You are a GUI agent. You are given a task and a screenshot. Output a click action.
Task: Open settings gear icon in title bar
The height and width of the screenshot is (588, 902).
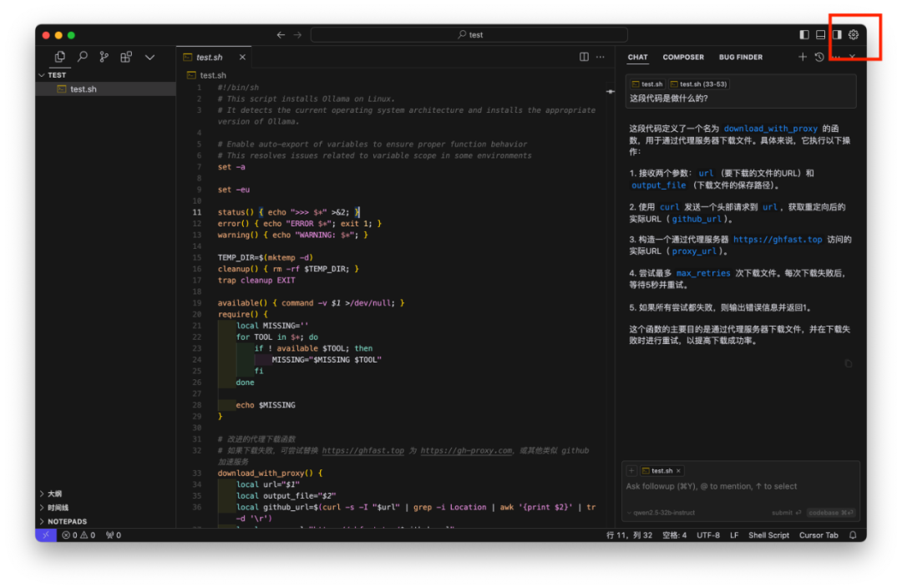854,34
